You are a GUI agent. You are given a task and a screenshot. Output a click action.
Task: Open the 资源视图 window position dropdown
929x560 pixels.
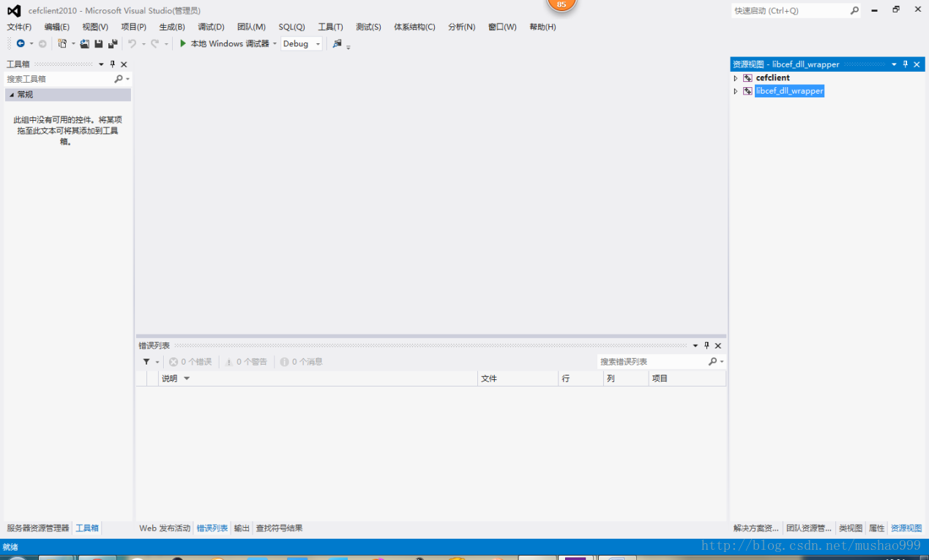[x=895, y=64]
